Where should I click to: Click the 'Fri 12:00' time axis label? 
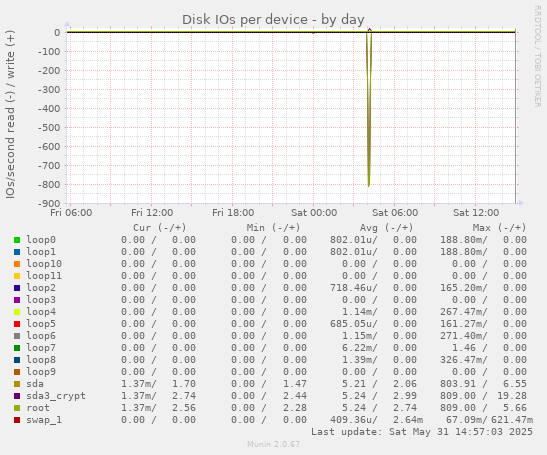pos(152,212)
